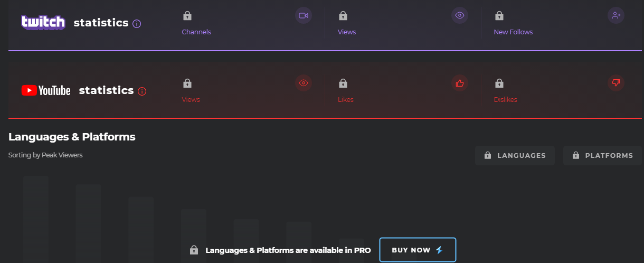The image size is (644, 263).
Task: Select the locked Platforms tab
Action: click(602, 156)
